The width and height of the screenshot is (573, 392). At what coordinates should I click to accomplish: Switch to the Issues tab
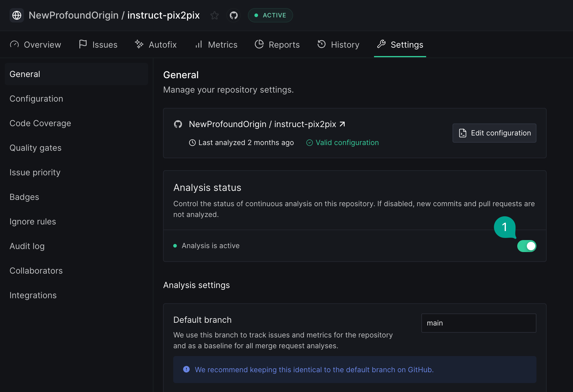[x=98, y=45]
